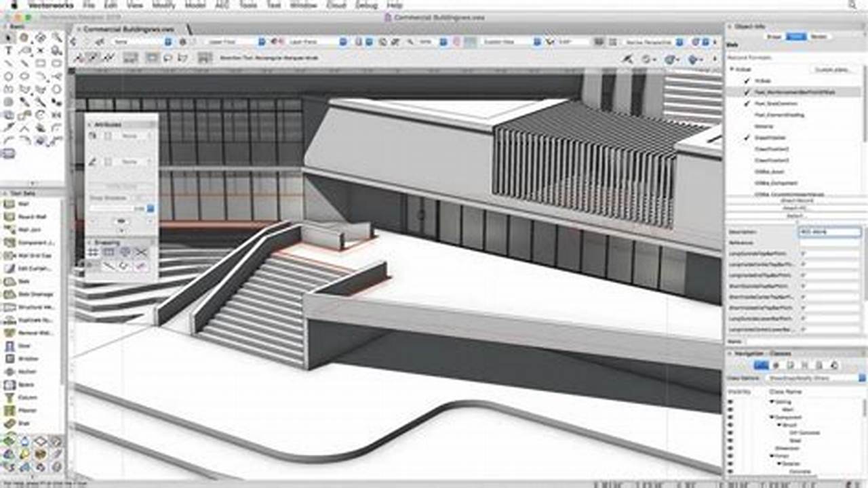The image size is (868, 488).
Task: Toggle the GeogProjWall record checkmark
Action: tap(745, 138)
